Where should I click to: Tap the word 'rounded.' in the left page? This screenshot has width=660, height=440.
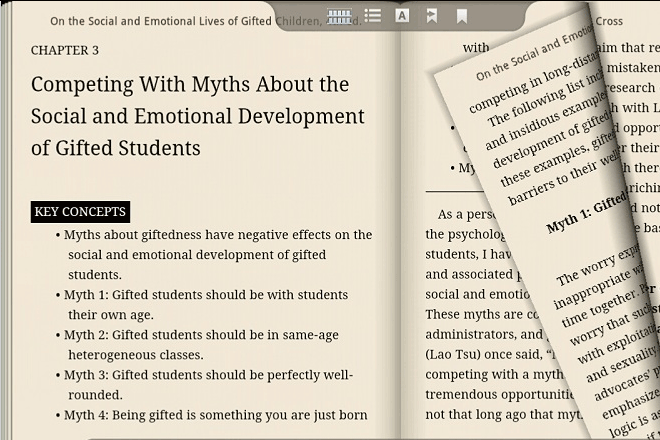click(x=95, y=395)
